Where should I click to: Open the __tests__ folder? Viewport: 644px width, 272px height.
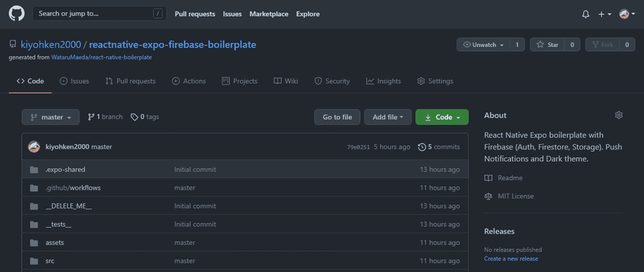[59, 224]
